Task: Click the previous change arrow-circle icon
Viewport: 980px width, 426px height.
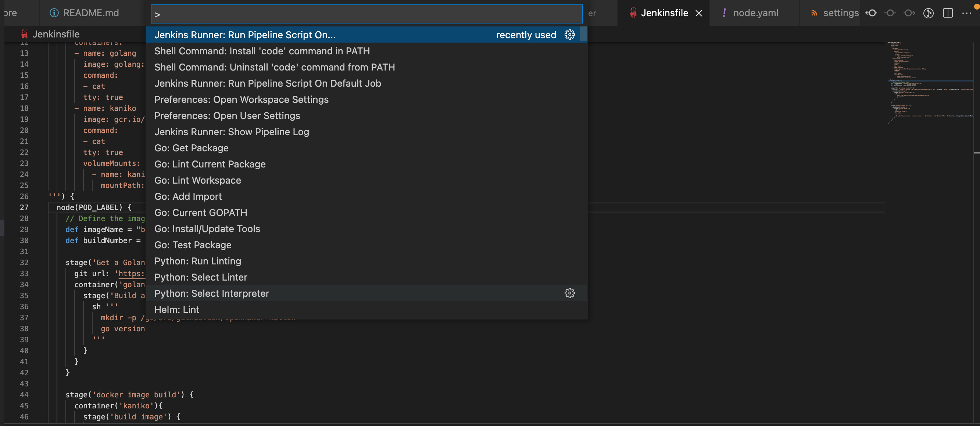Action: 871,13
